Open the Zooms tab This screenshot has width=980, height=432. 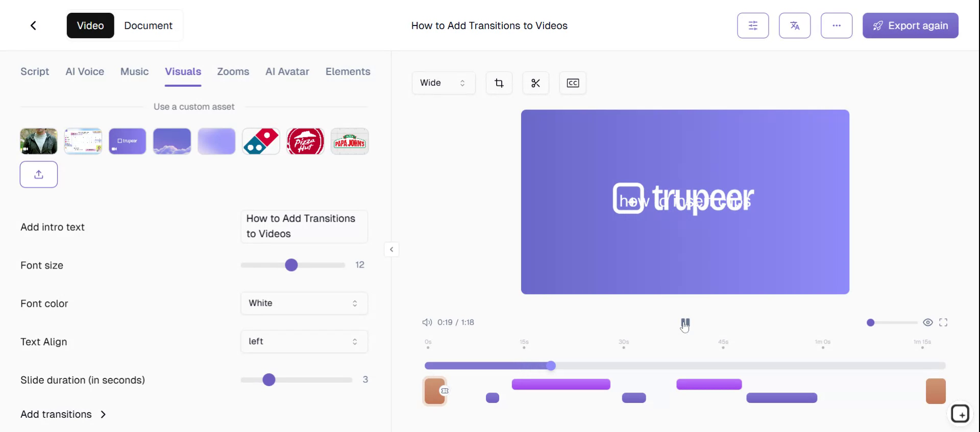tap(233, 71)
